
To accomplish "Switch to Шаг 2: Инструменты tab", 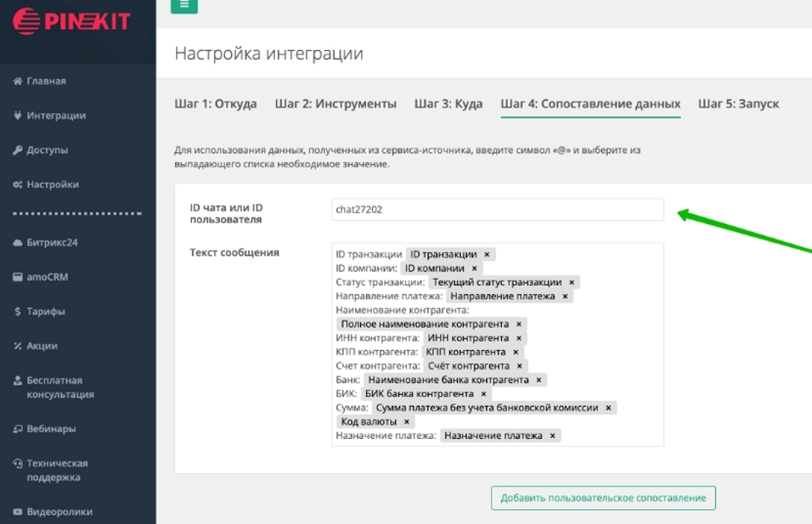I will click(x=335, y=104).
